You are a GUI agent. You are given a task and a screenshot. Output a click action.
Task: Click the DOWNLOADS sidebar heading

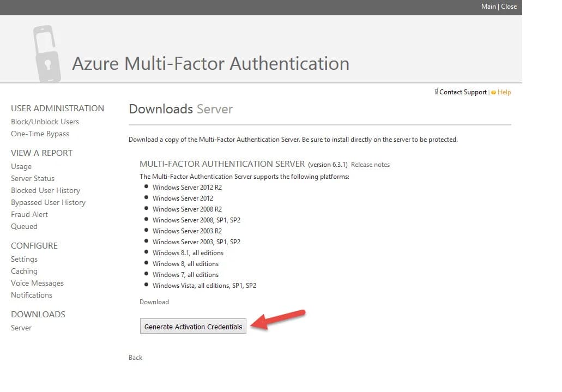(x=38, y=314)
